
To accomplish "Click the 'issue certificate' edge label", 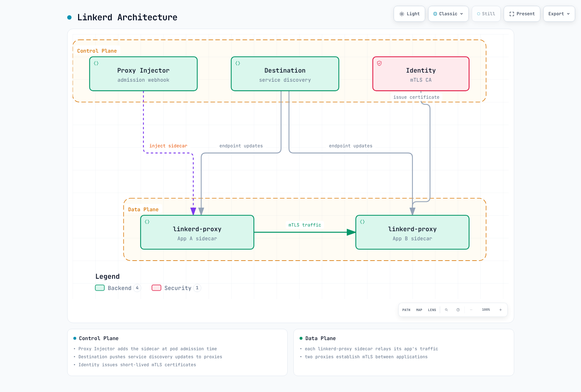I will pyautogui.click(x=416, y=97).
